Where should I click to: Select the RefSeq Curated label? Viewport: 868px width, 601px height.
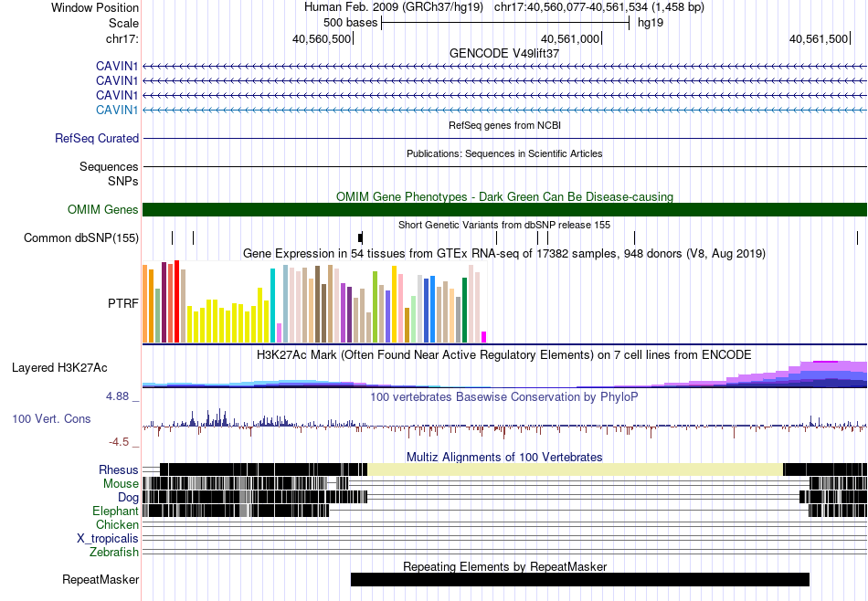(x=97, y=138)
